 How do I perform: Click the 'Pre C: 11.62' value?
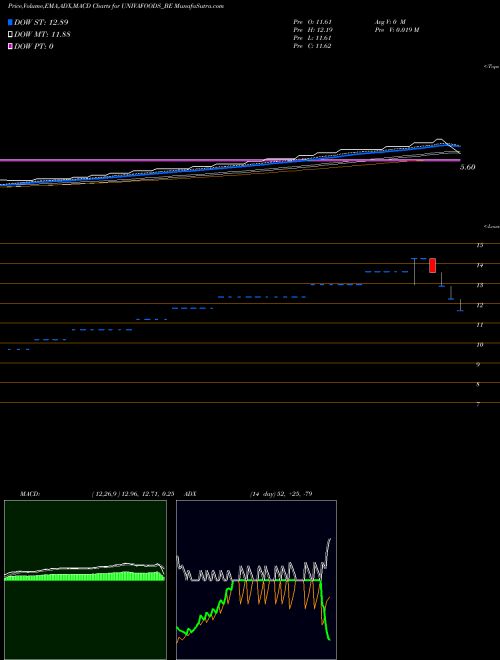point(313,46)
